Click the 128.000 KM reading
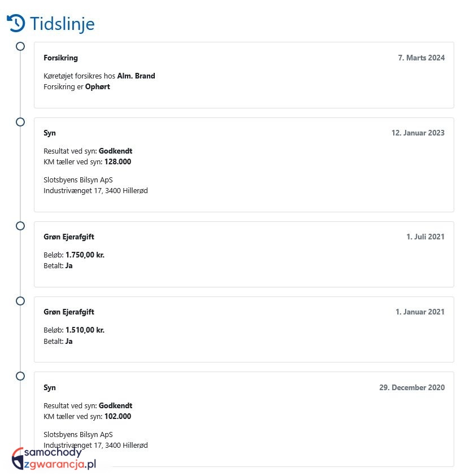The image size is (461, 476). pos(118,161)
